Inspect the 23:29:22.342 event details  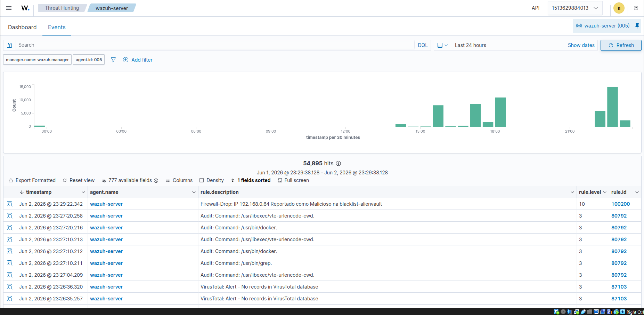(x=10, y=204)
